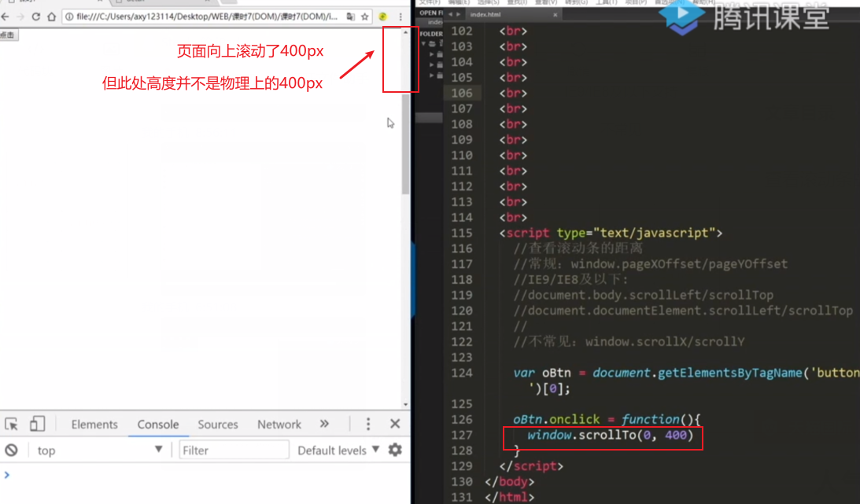Click the translate page icon
This screenshot has height=504, width=860.
point(350,17)
